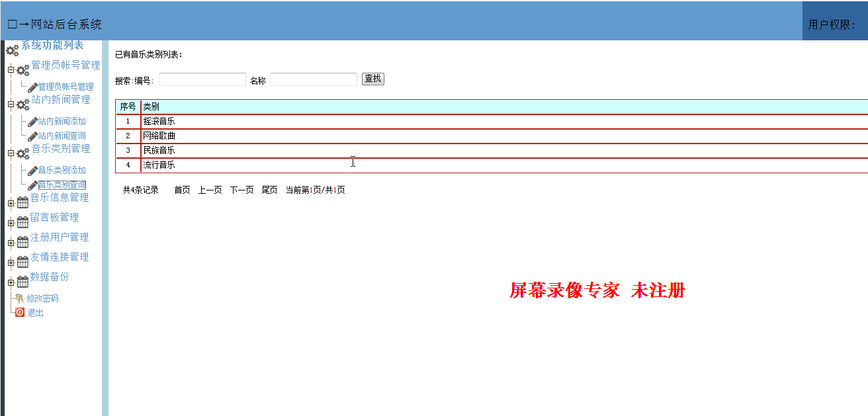868x416 pixels.
Task: Collapse the 管理员帐号管理 tree node
Action: coord(11,70)
